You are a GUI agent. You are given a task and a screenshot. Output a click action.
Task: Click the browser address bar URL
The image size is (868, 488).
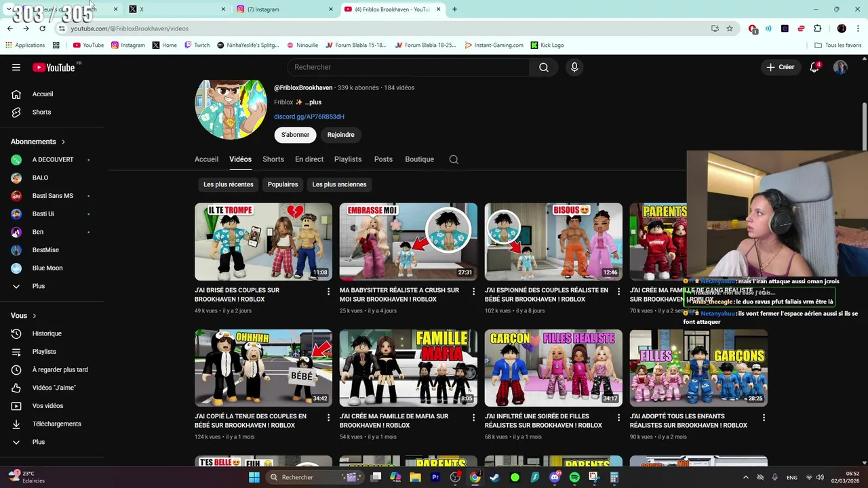[130, 28]
